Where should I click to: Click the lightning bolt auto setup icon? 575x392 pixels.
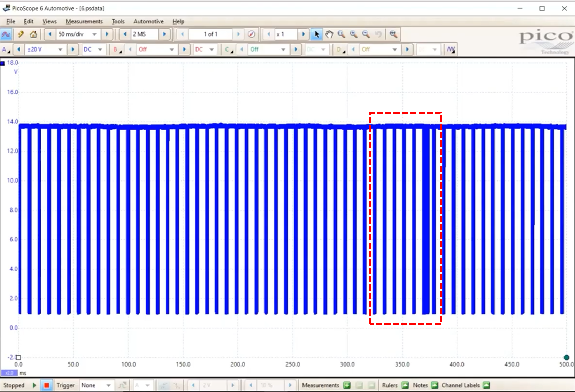(21, 34)
